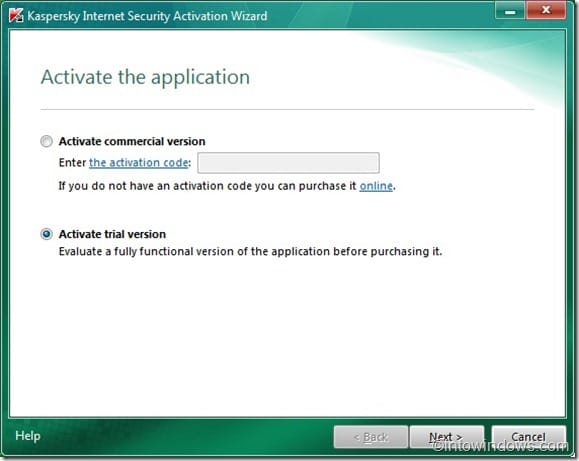Click the Kaspersky logo icon in title bar
This screenshot has width=579, height=461.
point(16,15)
